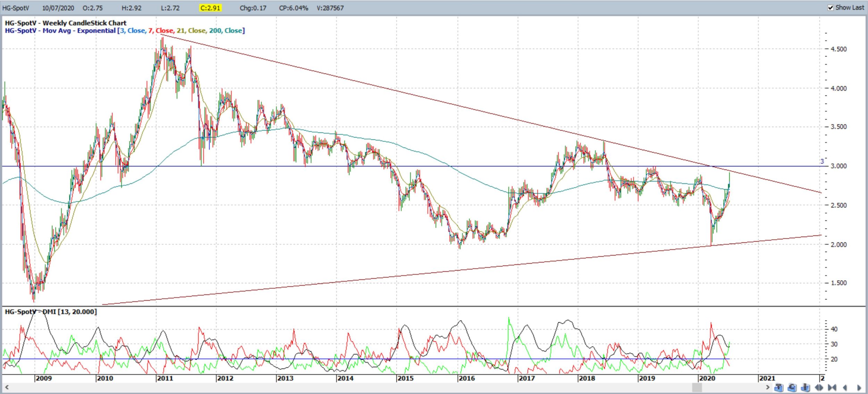Click the 2020 year axis label

coord(707,378)
